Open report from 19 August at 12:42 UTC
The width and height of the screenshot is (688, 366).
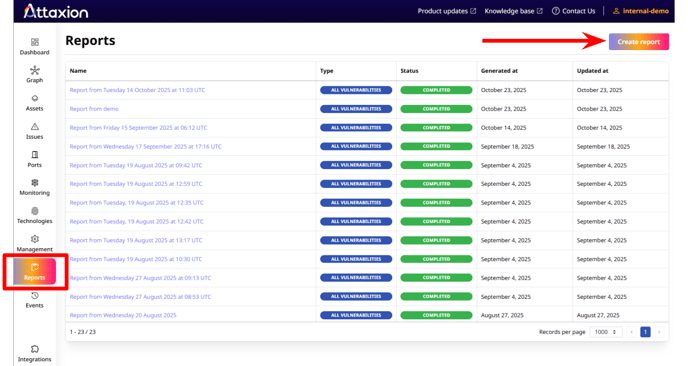coord(136,222)
